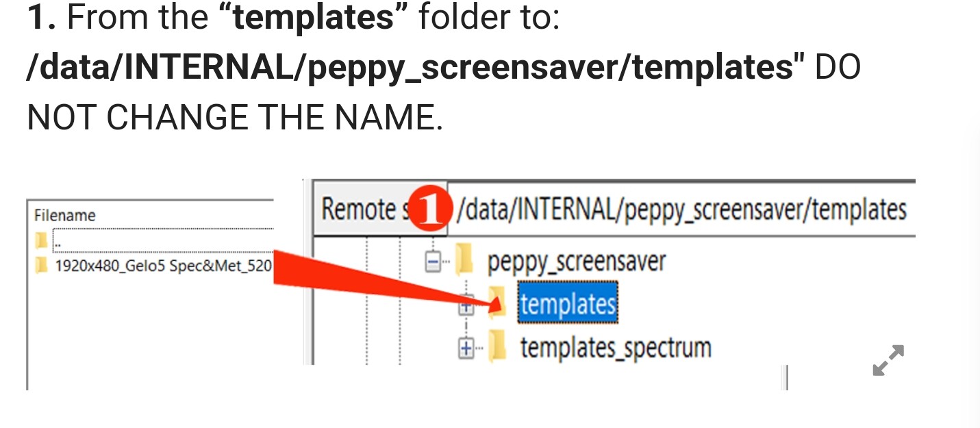This screenshot has height=428, width=980.
Task: Click the red circled number 1 marker
Action: point(431,210)
